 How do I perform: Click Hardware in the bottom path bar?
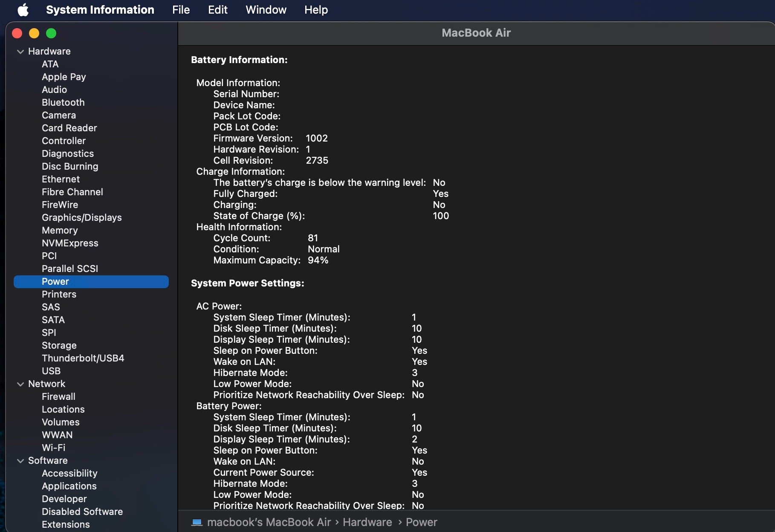[367, 522]
